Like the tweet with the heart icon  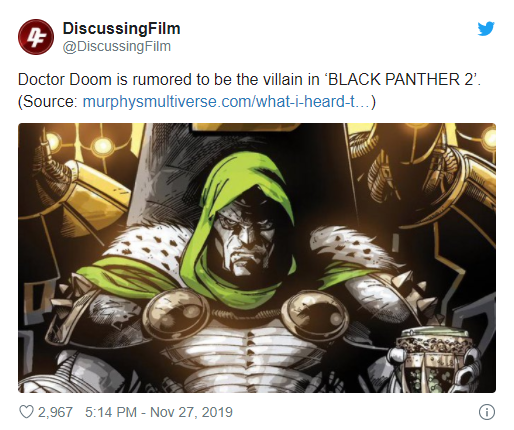[26, 412]
